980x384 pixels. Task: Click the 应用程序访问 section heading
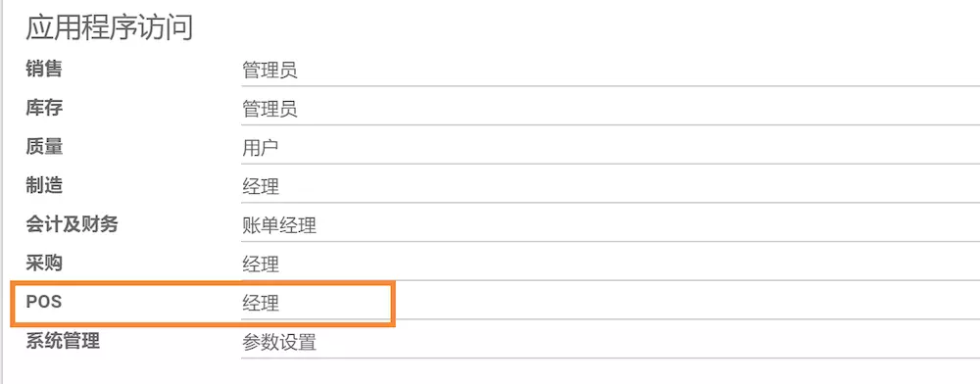pos(110,28)
